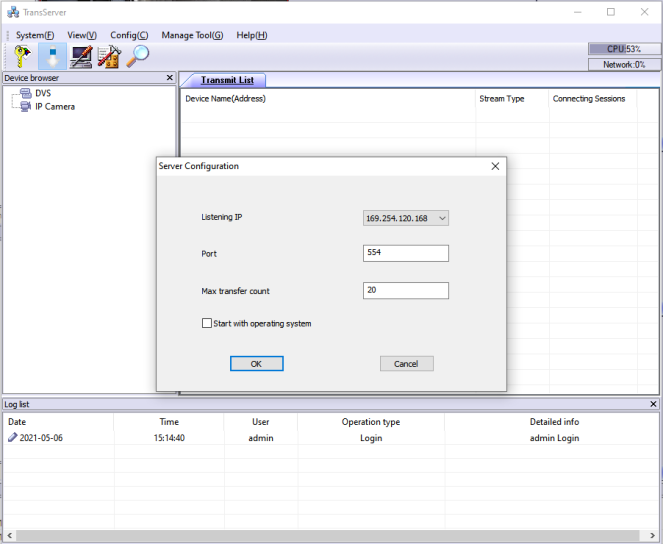
Task: Open the Manage Tool menu
Action: point(192,35)
